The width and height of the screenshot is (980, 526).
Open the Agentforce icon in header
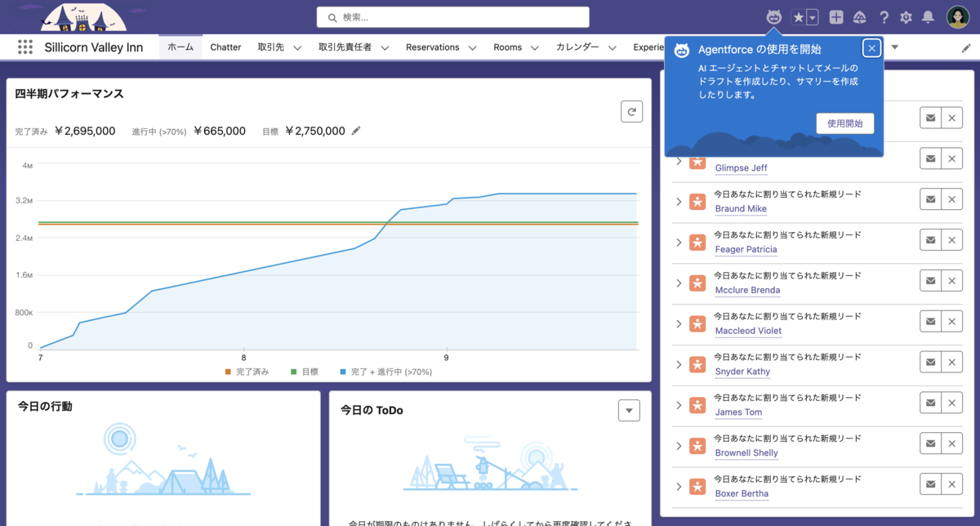(773, 17)
